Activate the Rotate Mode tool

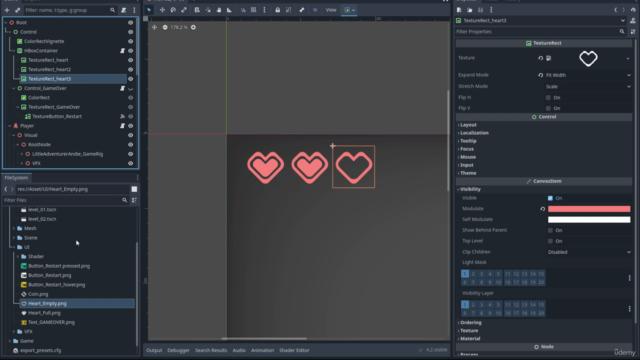(173, 10)
